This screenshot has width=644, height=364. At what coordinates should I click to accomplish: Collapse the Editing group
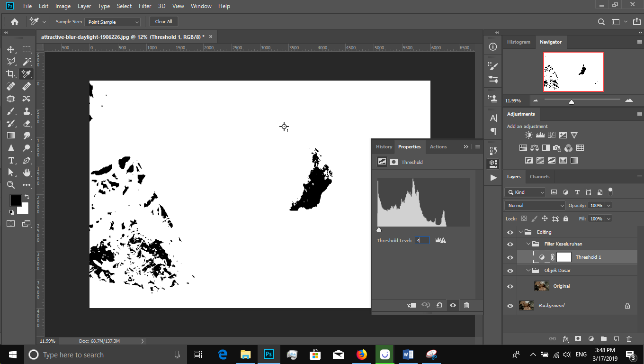[521, 232]
